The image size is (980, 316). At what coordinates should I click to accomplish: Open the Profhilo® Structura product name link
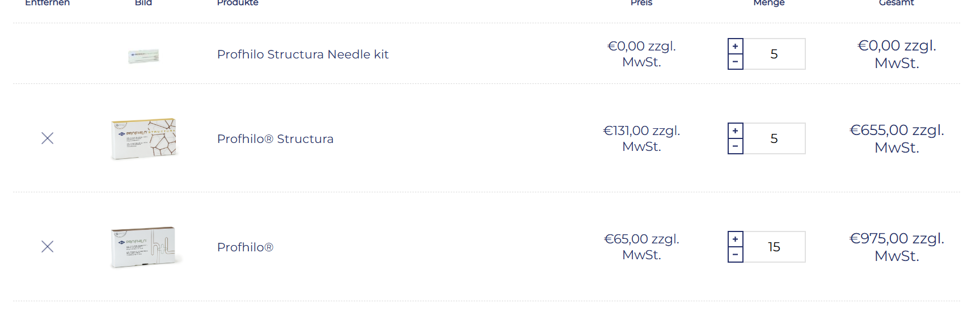(x=275, y=139)
